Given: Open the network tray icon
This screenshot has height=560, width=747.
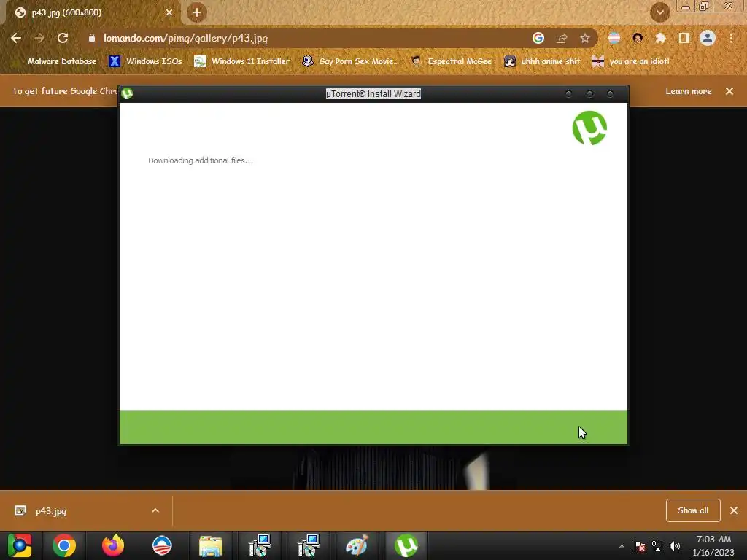Looking at the screenshot, I should click(657, 546).
